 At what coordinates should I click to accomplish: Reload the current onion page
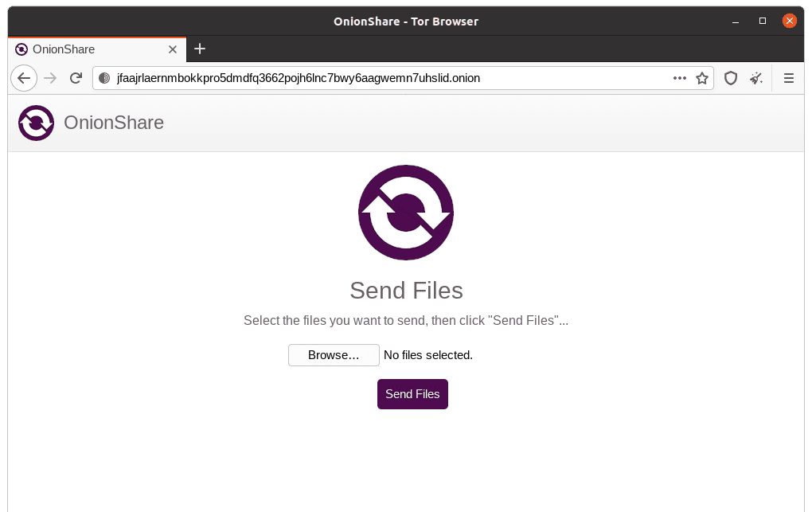(76, 78)
